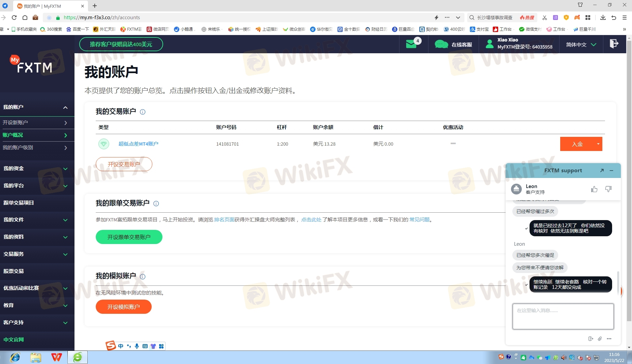Show info for 我的模拟账户 section

(x=143, y=277)
